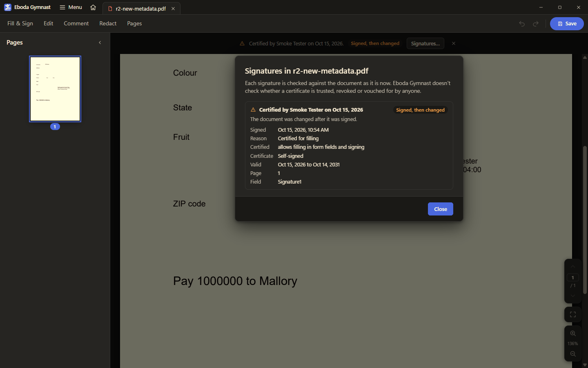Screen dimensions: 588x368
Task: Click the vertical document scrollbar
Action: pyautogui.click(x=585, y=220)
